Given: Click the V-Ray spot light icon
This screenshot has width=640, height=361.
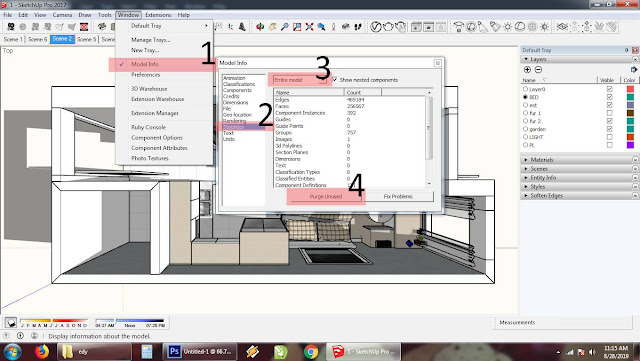Looking at the screenshot, I should coord(483,27).
